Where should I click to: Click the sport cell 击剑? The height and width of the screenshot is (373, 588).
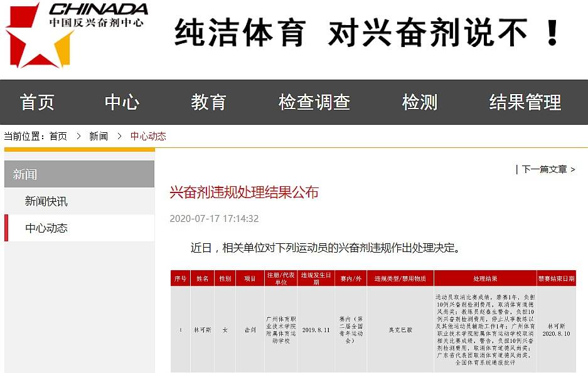[250, 330]
